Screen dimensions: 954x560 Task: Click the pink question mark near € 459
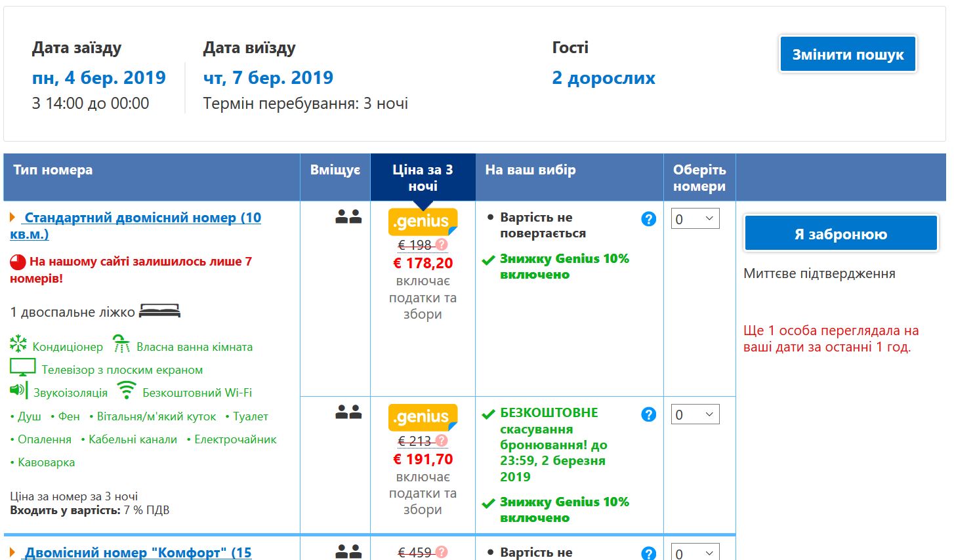[x=442, y=552]
